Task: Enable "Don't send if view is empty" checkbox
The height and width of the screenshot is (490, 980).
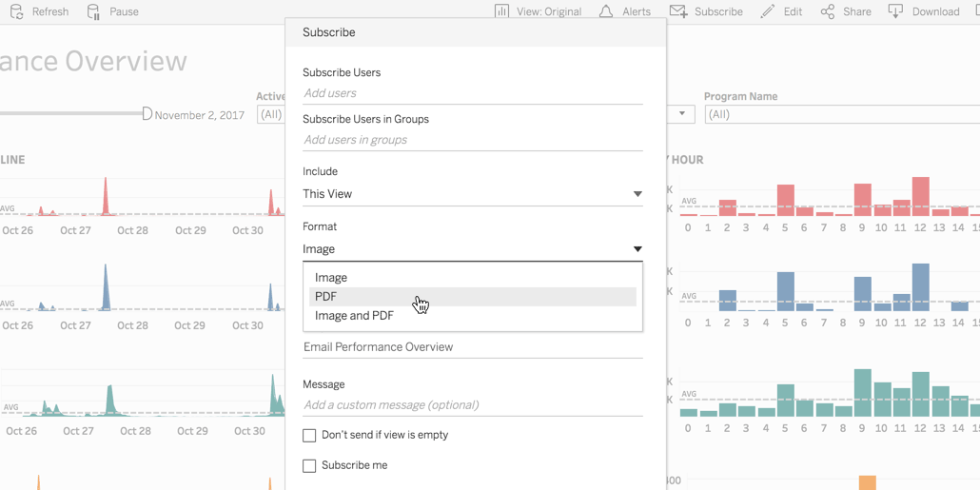Action: pos(309,436)
